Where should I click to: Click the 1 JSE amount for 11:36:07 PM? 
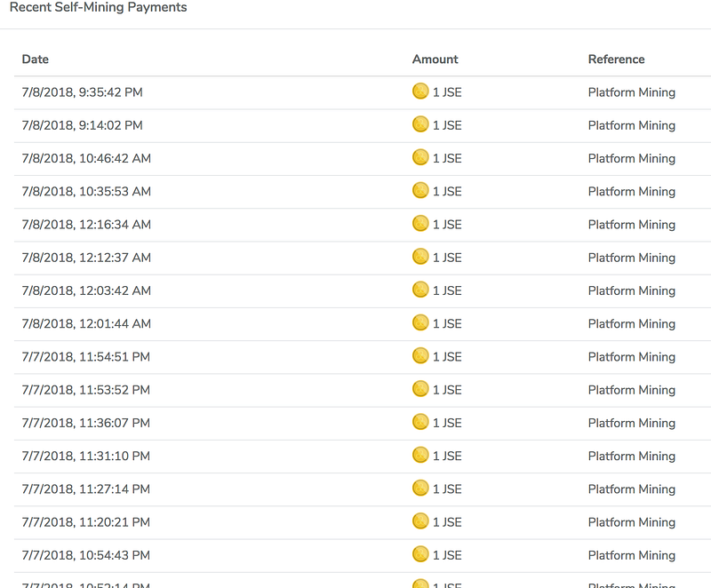[447, 423]
